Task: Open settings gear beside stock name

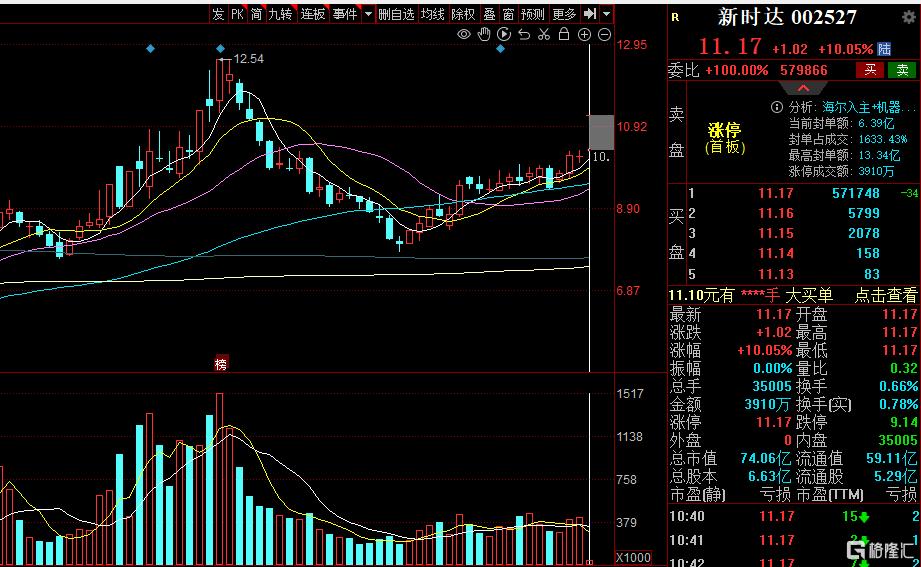Action: pyautogui.click(x=908, y=17)
